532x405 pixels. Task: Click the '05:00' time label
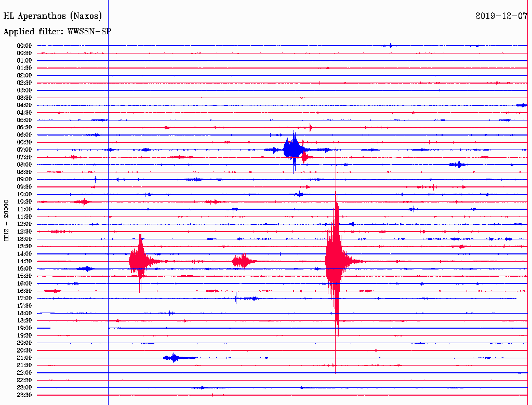(x=24, y=120)
